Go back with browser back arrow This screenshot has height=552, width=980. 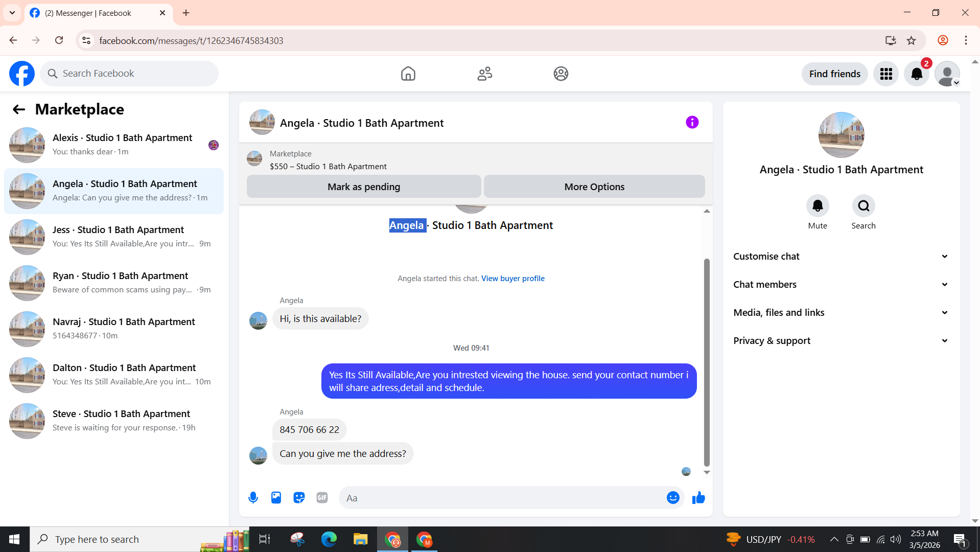(x=13, y=40)
